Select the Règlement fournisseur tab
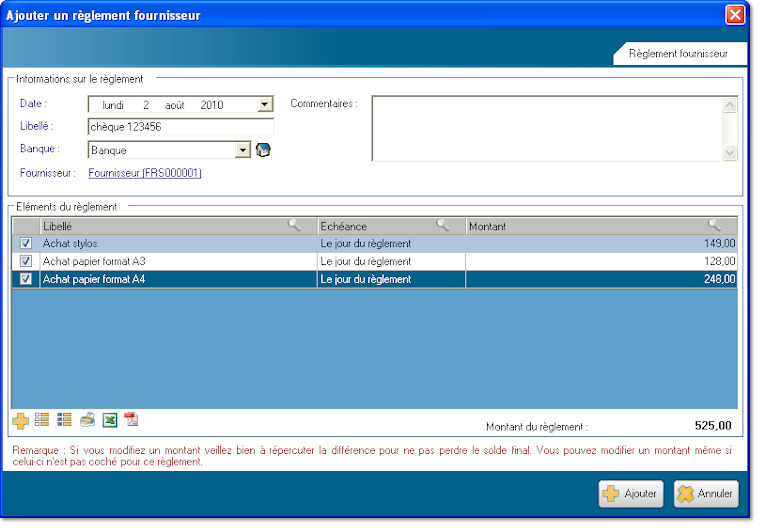 [x=677, y=54]
